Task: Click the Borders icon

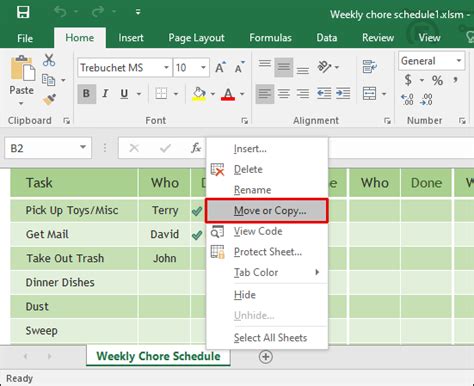Action: [161, 94]
